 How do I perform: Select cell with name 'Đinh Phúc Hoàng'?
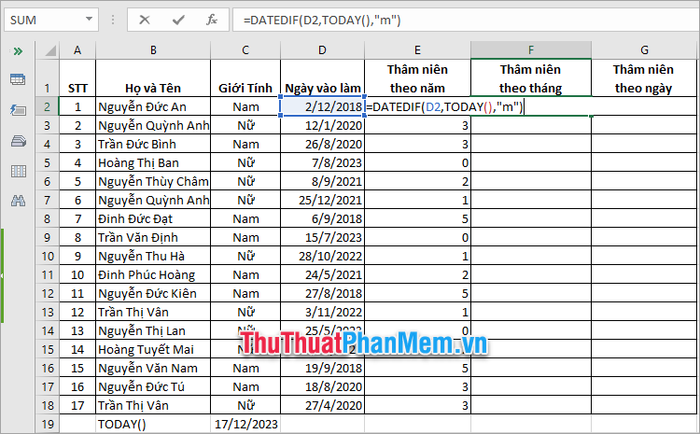pos(153,275)
